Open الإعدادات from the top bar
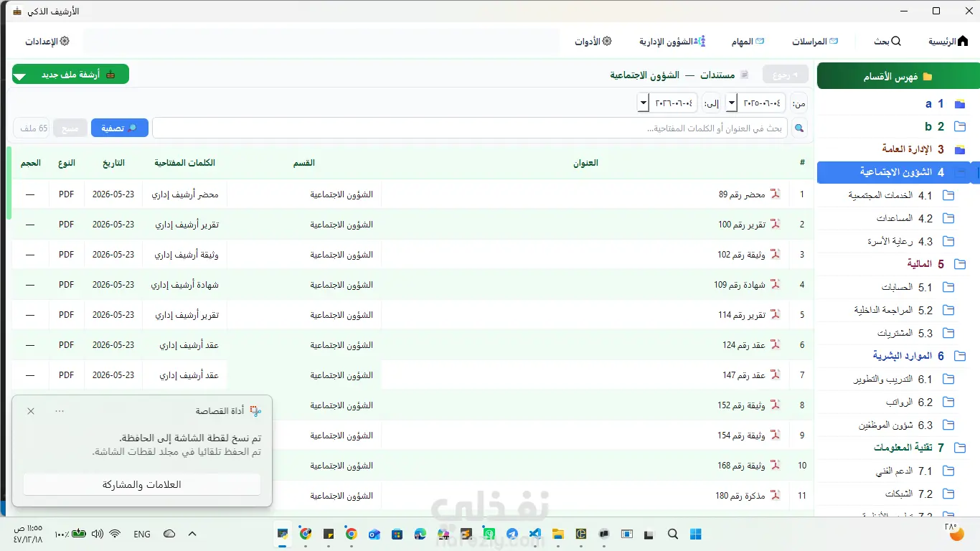 (x=47, y=42)
